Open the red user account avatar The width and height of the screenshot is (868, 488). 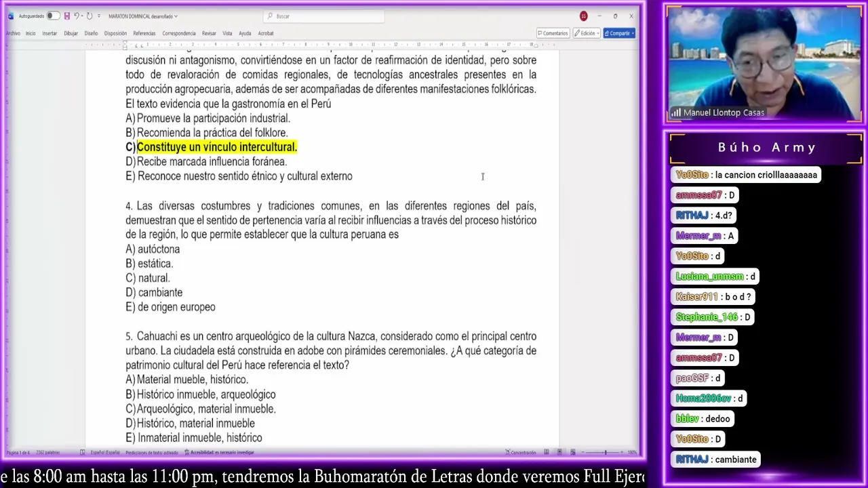click(x=583, y=16)
